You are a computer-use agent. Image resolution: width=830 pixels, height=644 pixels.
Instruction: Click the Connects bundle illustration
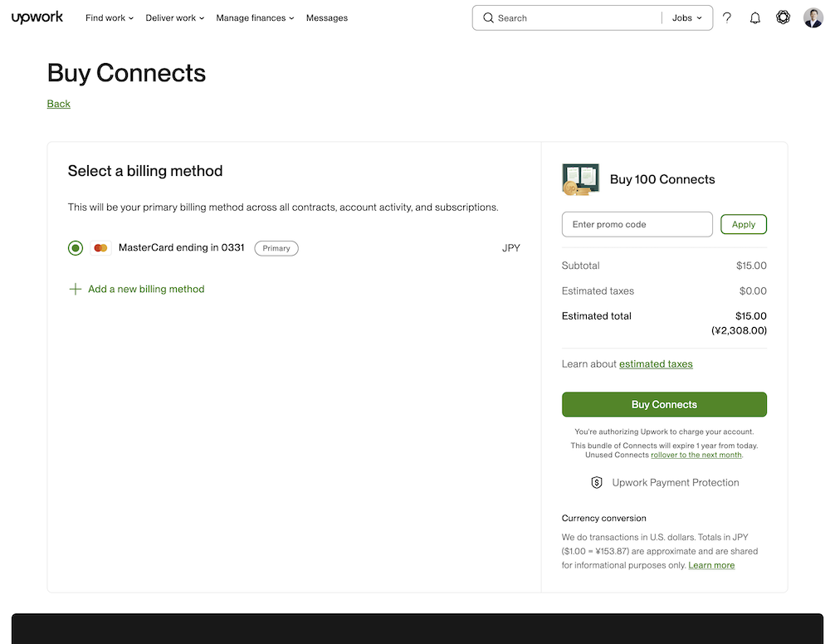tap(580, 179)
